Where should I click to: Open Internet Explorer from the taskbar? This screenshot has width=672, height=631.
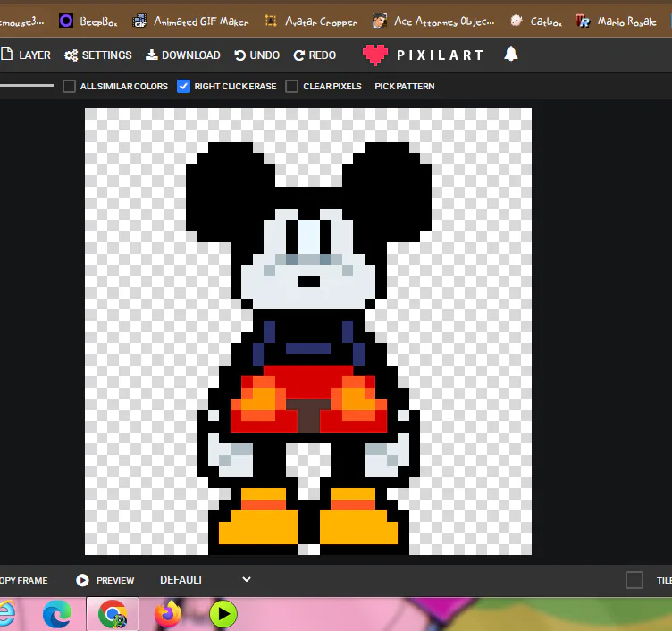pos(7,614)
